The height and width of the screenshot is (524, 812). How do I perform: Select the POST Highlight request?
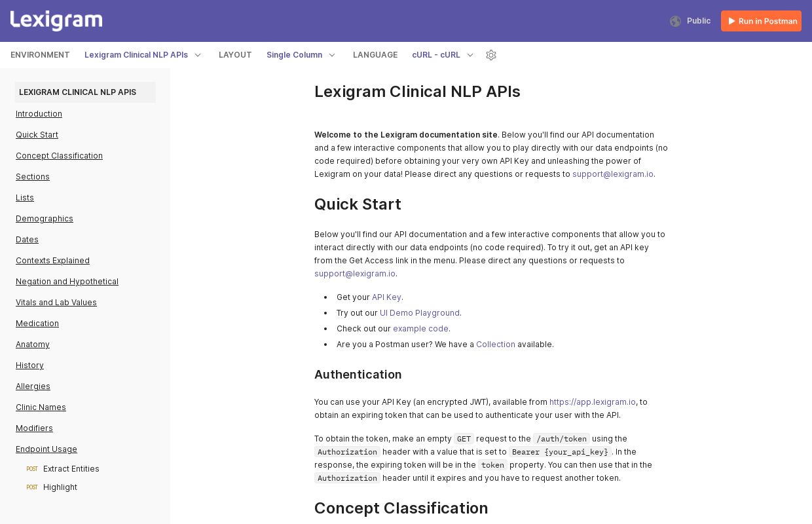tap(52, 487)
